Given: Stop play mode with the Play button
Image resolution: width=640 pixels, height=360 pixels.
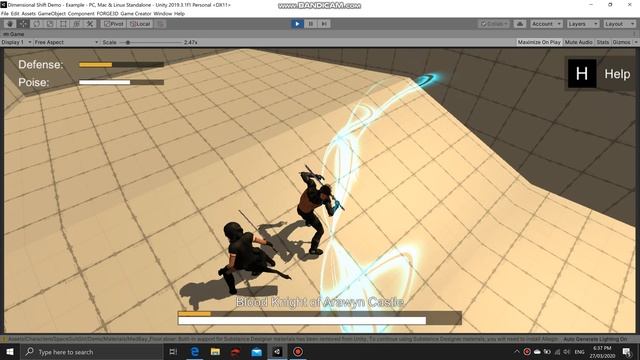Looking at the screenshot, I should [x=297, y=24].
